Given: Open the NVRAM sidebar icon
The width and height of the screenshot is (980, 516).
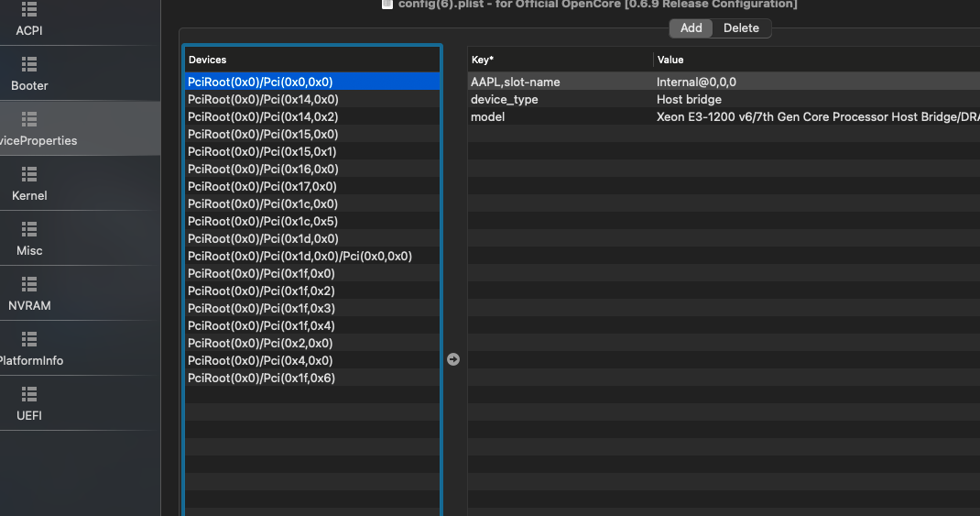Looking at the screenshot, I should point(28,284).
